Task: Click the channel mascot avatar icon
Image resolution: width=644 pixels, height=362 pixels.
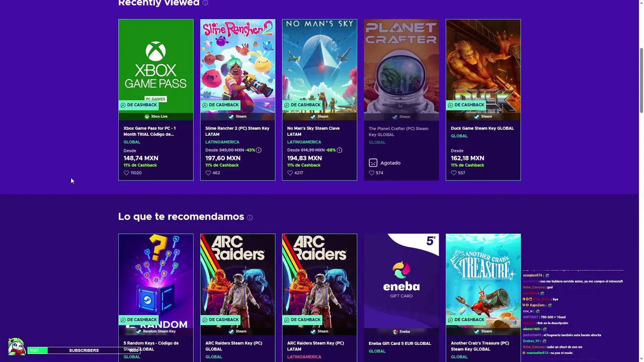Action: (x=16, y=346)
